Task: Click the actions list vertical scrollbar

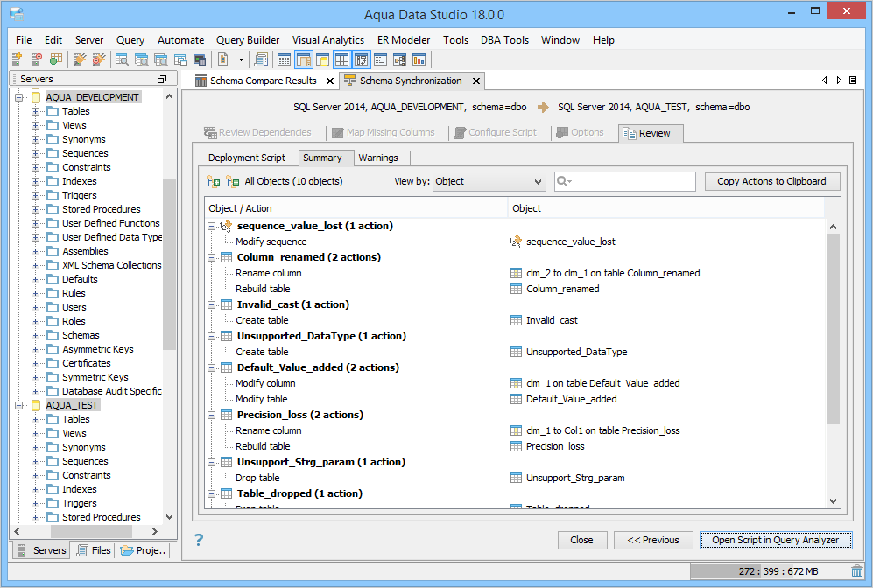Action: click(x=833, y=328)
